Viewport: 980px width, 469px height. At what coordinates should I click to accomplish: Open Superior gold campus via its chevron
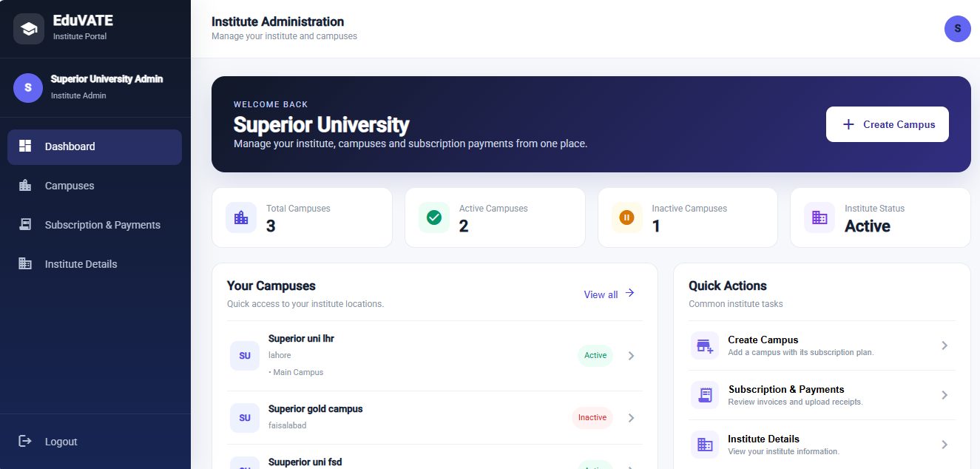(x=631, y=418)
